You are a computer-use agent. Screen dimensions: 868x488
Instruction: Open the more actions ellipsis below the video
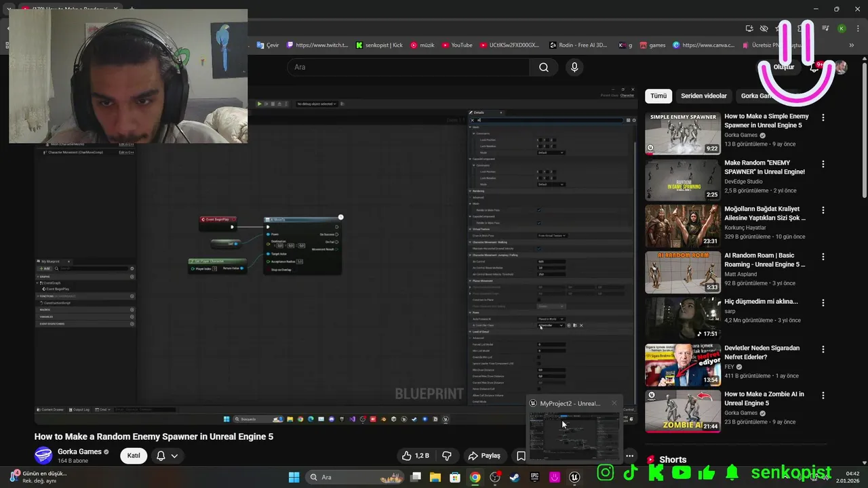630,456
